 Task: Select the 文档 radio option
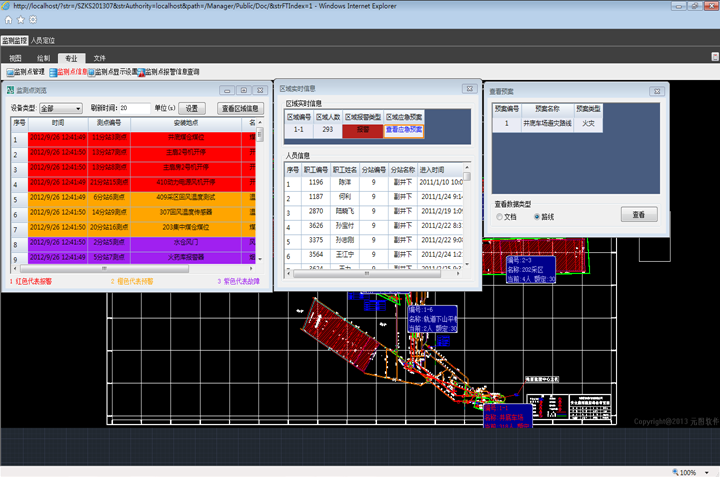(x=500, y=216)
